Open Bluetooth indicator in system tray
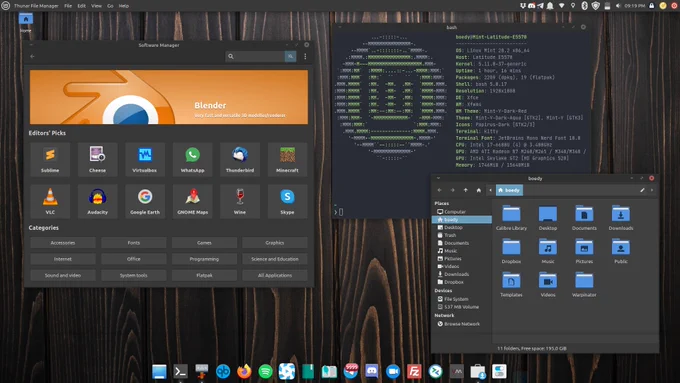This screenshot has height=383, width=680. click(x=584, y=6)
